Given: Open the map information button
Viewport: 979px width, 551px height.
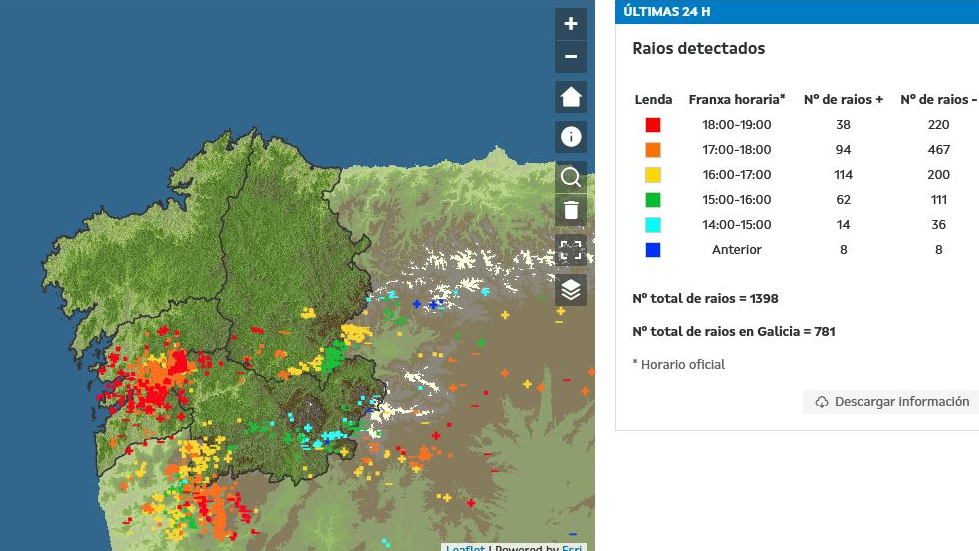Looking at the screenshot, I should tap(571, 137).
